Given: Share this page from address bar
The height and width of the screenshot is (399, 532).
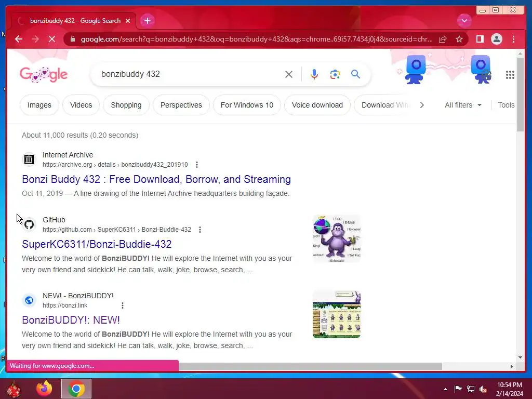Looking at the screenshot, I should (443, 39).
